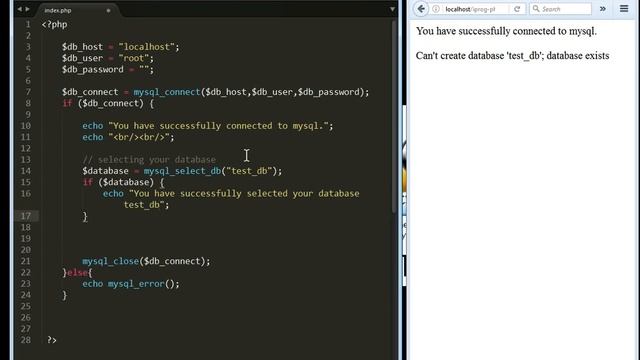Click line number 17 in gutter
640x360 pixels.
[25, 216]
